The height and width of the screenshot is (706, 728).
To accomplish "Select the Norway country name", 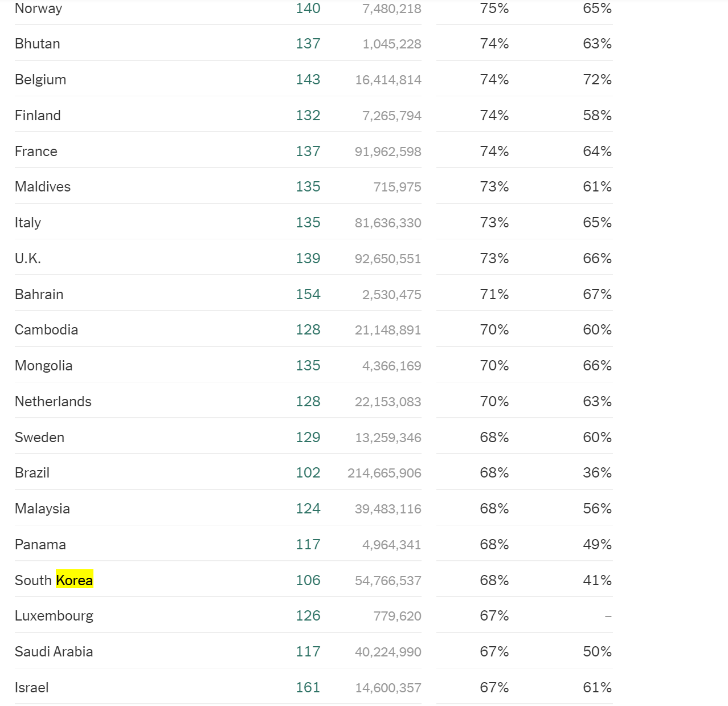I will pyautogui.click(x=39, y=9).
